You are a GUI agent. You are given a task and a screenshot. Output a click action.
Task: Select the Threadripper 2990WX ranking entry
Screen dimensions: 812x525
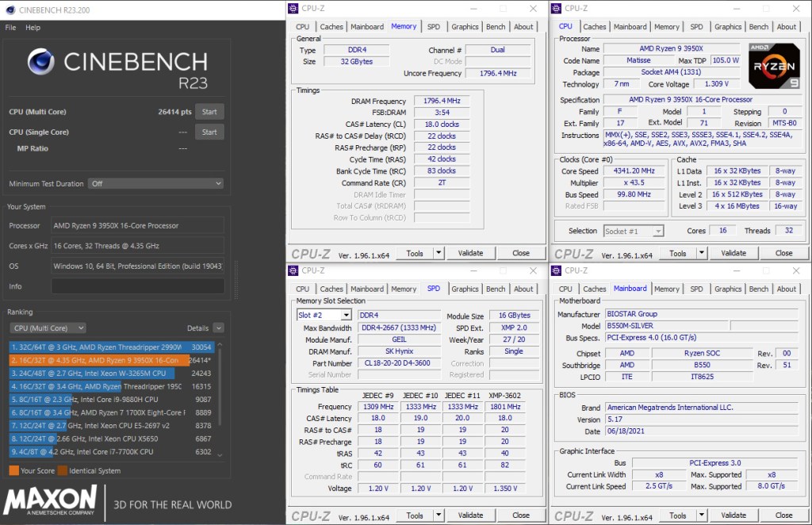(x=99, y=347)
